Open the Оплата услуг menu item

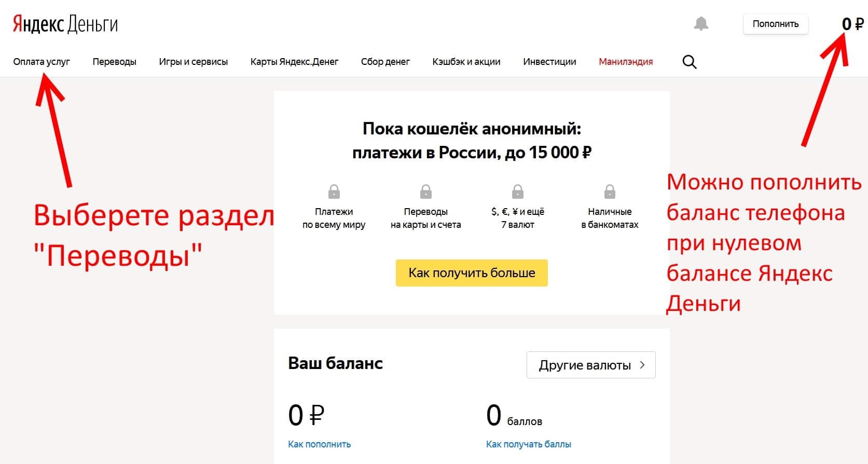click(42, 62)
